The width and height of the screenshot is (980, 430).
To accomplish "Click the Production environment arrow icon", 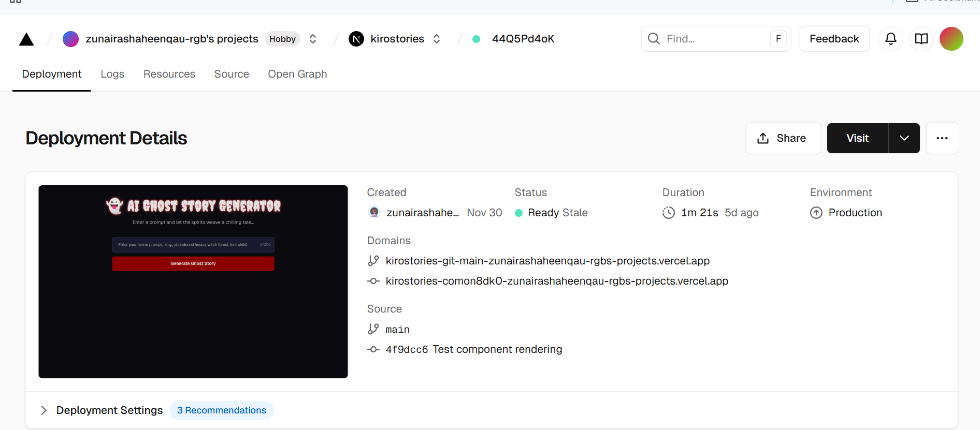I will pyautogui.click(x=816, y=213).
